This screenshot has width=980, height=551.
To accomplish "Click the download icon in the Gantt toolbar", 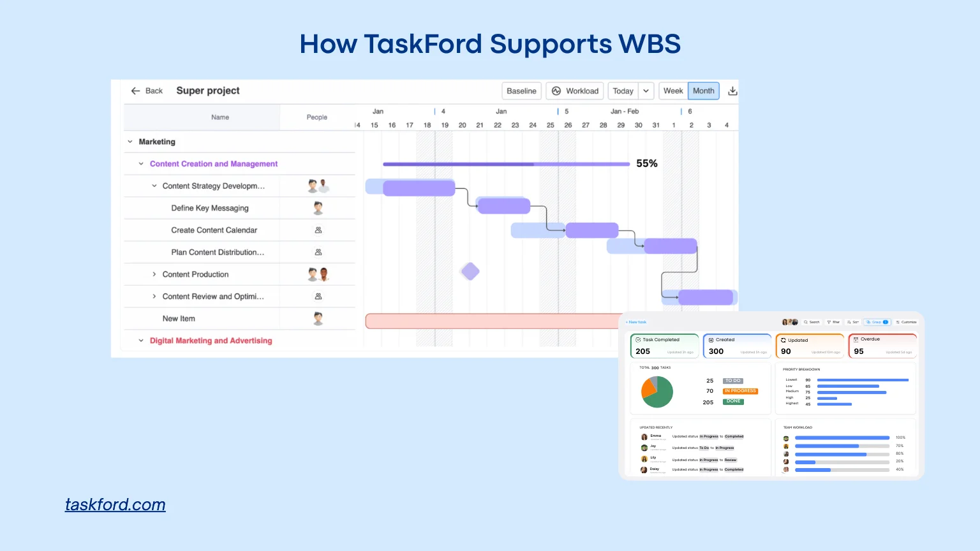I will 732,91.
